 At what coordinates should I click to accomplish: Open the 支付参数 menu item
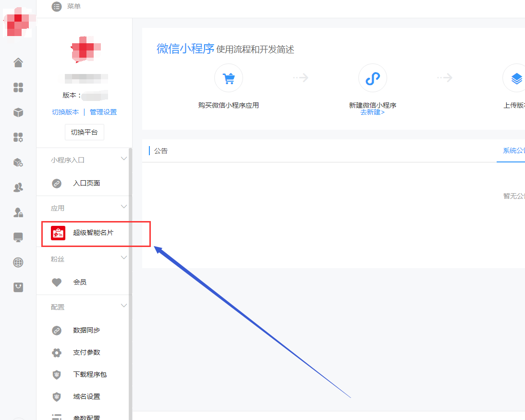[x=86, y=352]
